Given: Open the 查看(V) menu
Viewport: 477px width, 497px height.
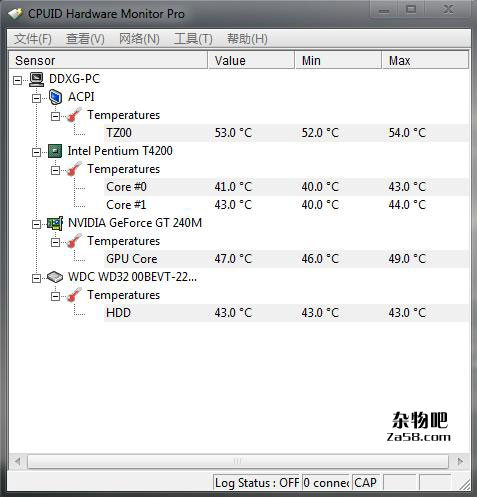Looking at the screenshot, I should [85, 39].
